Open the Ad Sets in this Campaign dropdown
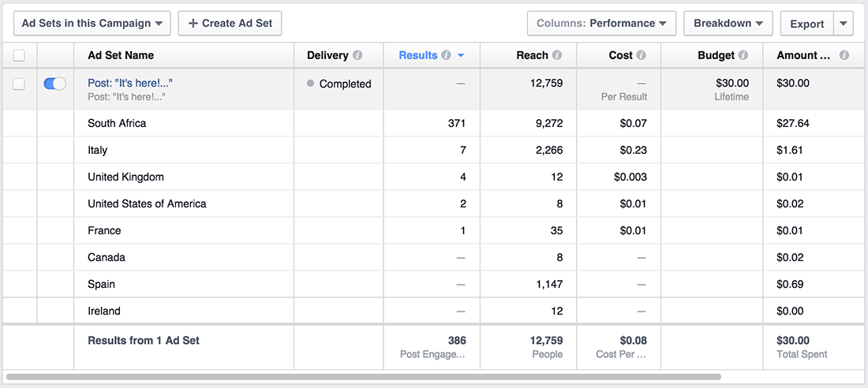 (92, 23)
